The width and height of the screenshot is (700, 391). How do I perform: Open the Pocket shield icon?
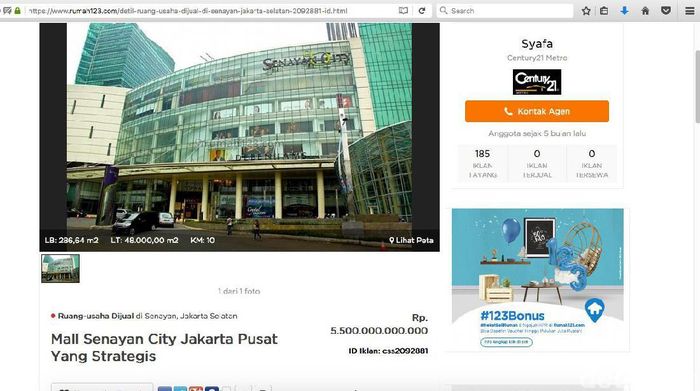pos(666,11)
